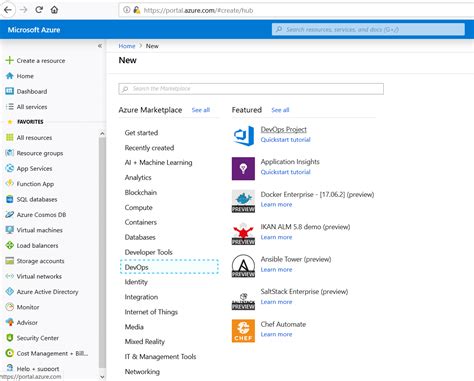Viewport: 474px width, 381px height.
Task: Click sidebar scrollbar down arrow
Action: (102, 377)
